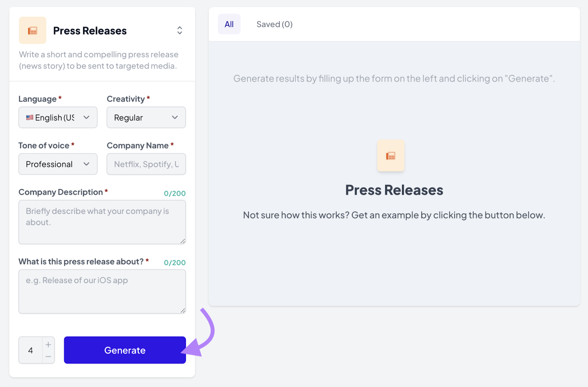Image resolution: width=588 pixels, height=387 pixels.
Task: Switch to the Saved (0) tab
Action: coord(274,24)
